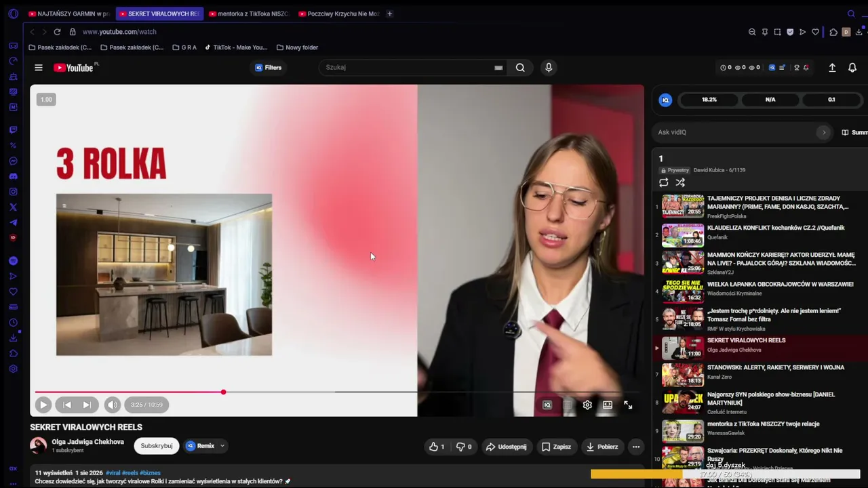Add page to favorites with heart icon
The image size is (868, 488).
tap(815, 32)
